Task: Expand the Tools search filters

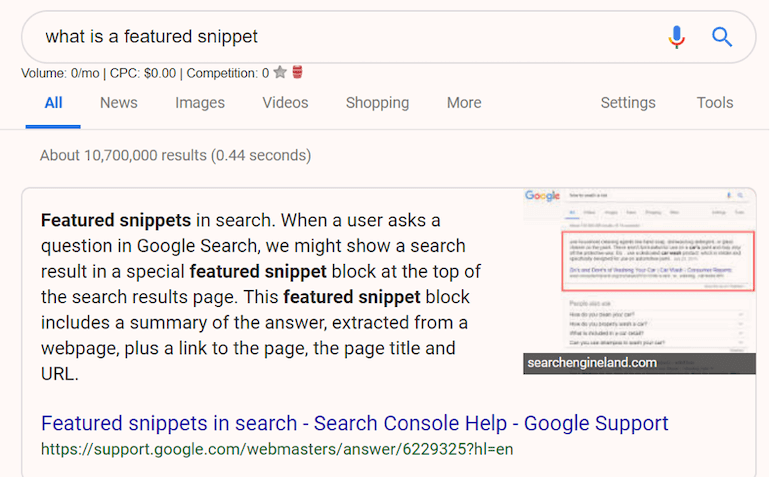Action: click(715, 103)
